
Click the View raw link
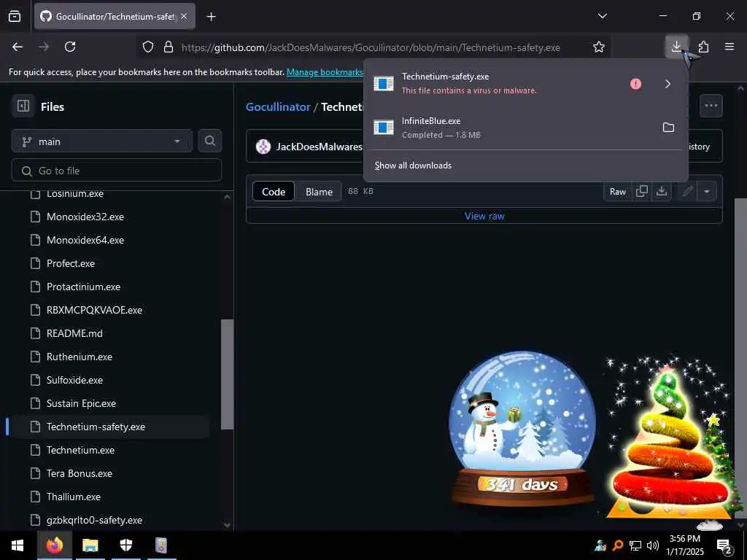pyautogui.click(x=484, y=216)
